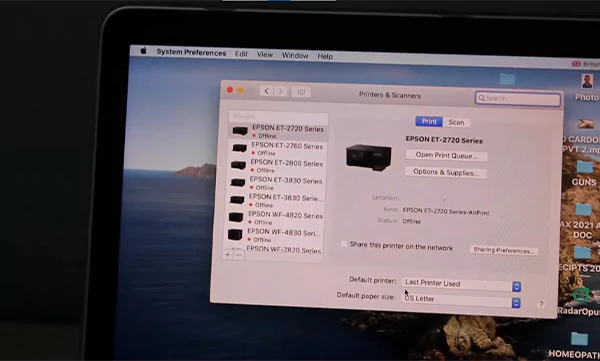
Task: Select EPSON WF-4830 Seri... printer
Action: 274,235
